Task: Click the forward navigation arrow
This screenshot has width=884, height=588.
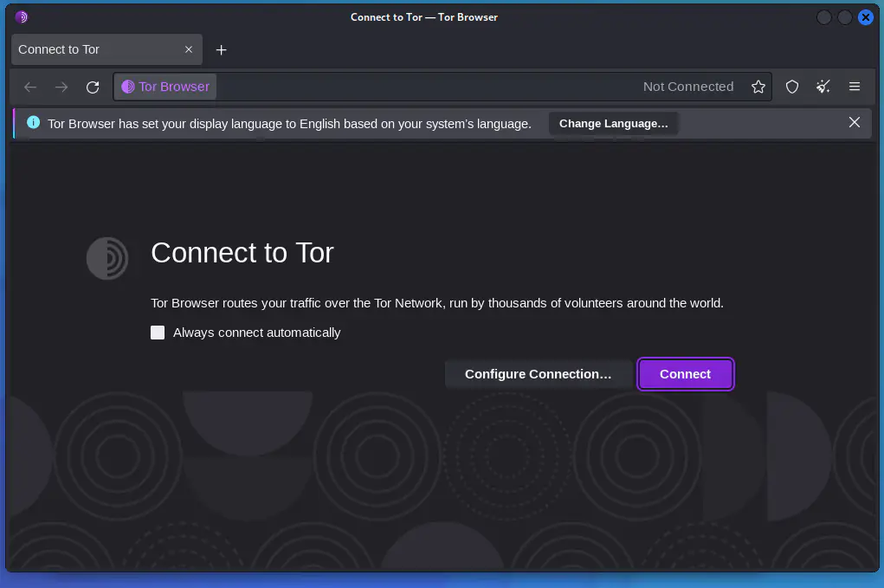Action: (x=61, y=87)
